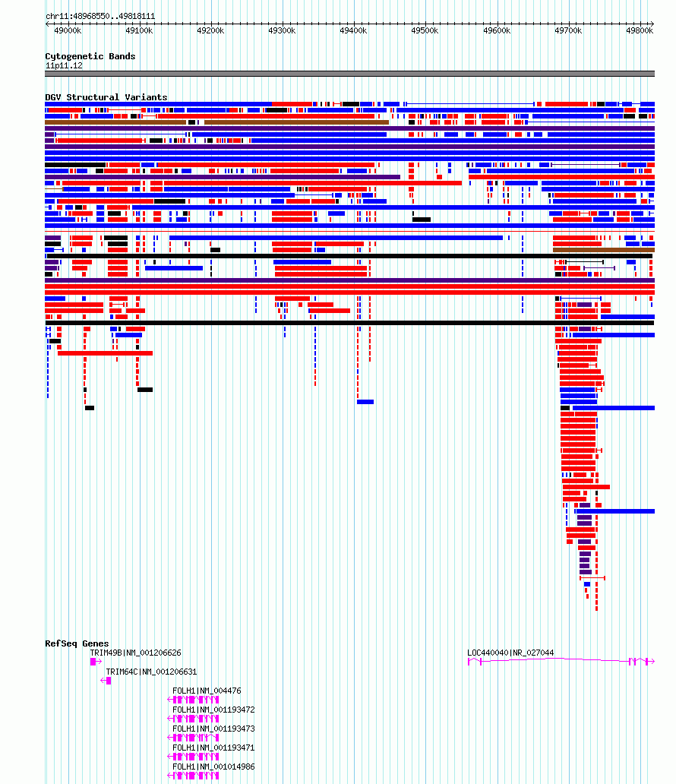This screenshot has width=676, height=784.
Task: Click the small blue variant bar near 49400k
Action: (365, 402)
